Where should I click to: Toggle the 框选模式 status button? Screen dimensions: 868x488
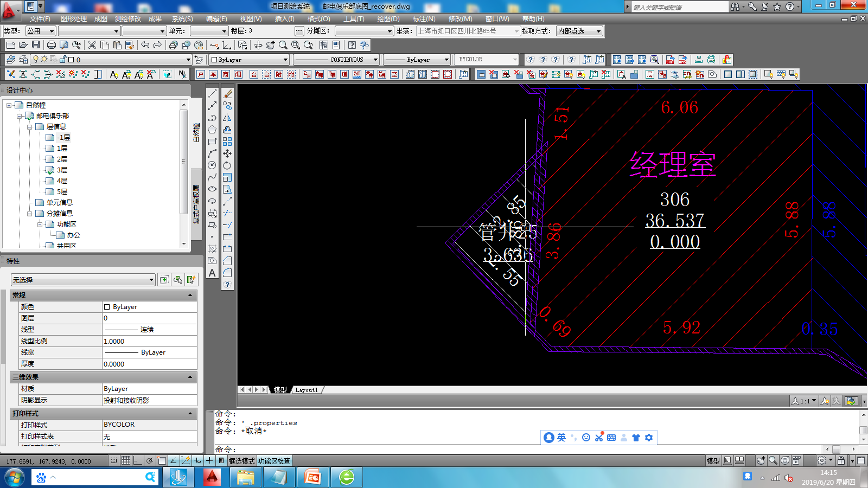pyautogui.click(x=241, y=461)
